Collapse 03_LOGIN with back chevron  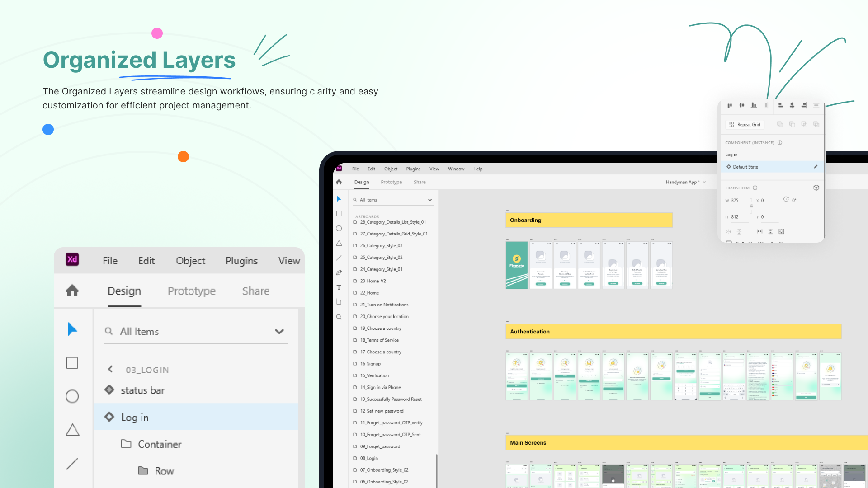coord(110,369)
